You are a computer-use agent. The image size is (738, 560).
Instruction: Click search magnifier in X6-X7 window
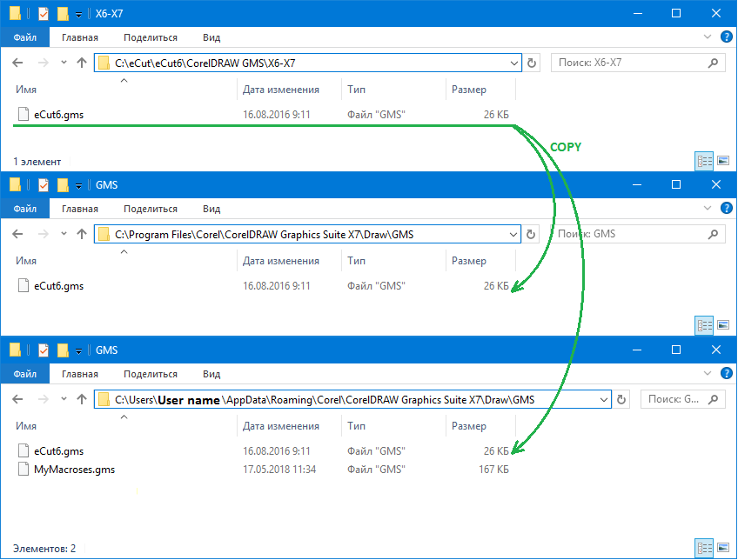[713, 63]
